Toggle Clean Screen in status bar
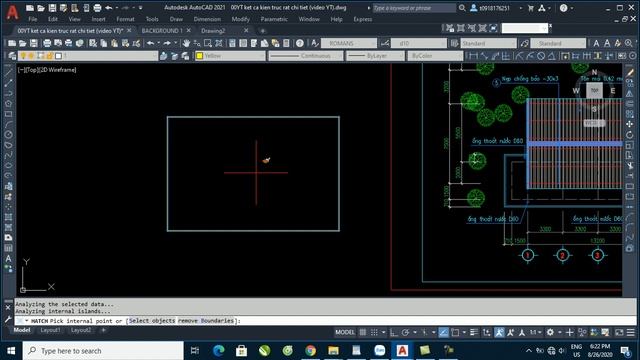 coord(619,332)
